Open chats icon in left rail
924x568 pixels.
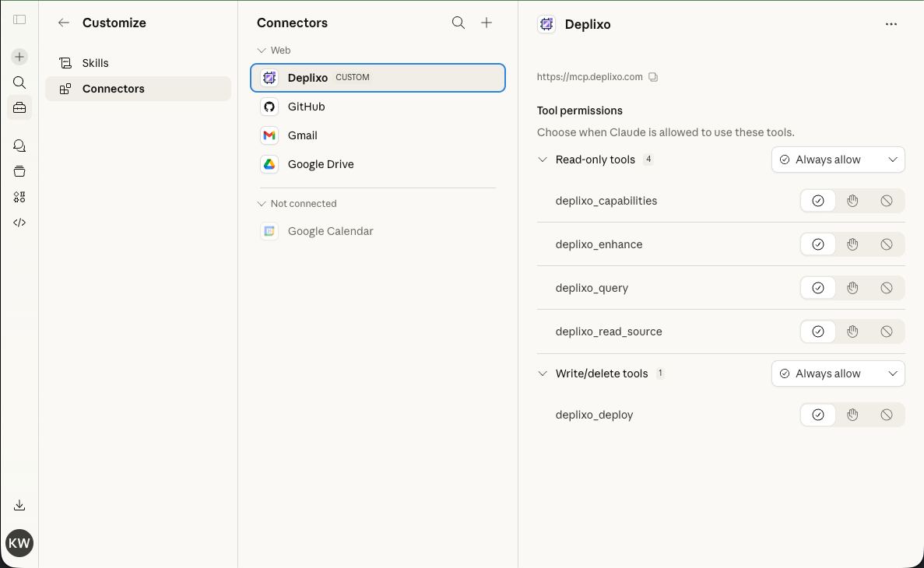click(x=19, y=146)
